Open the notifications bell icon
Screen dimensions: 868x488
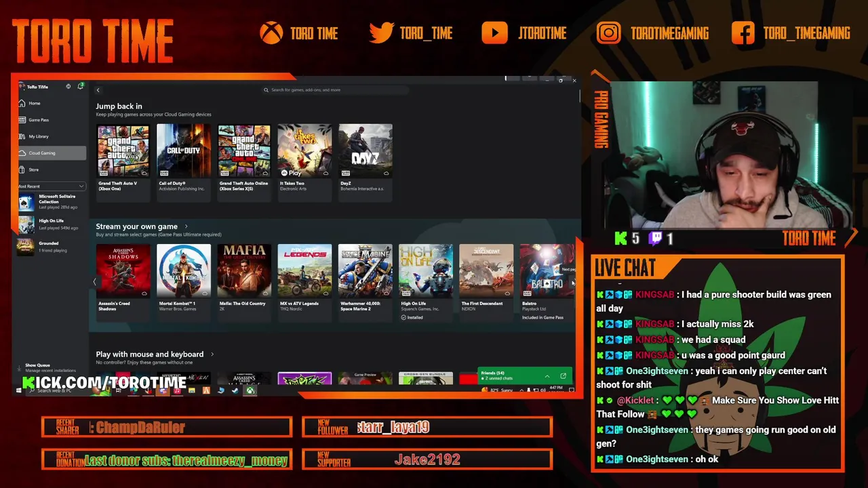(81, 86)
